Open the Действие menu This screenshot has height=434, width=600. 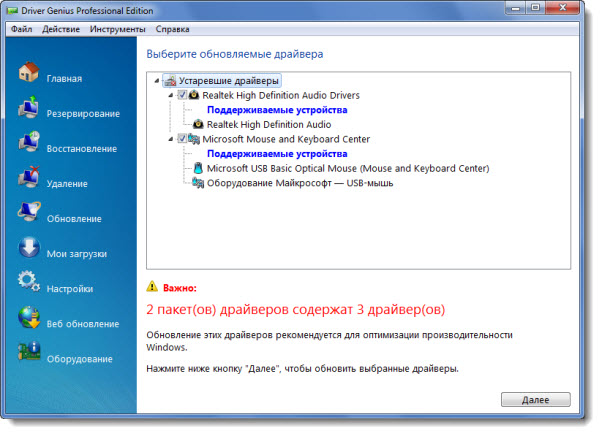click(x=61, y=29)
